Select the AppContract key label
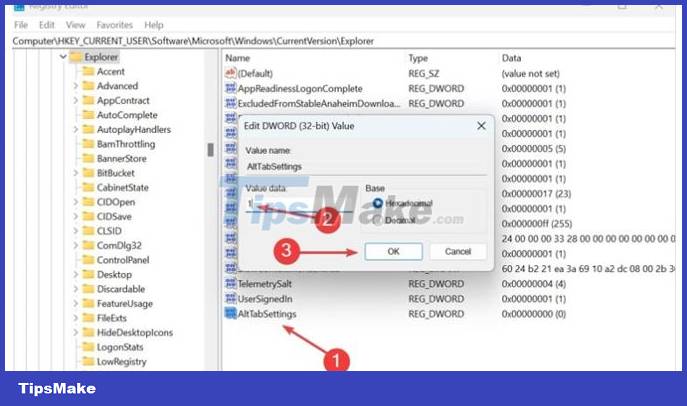Image resolution: width=687 pixels, height=406 pixels. (123, 100)
